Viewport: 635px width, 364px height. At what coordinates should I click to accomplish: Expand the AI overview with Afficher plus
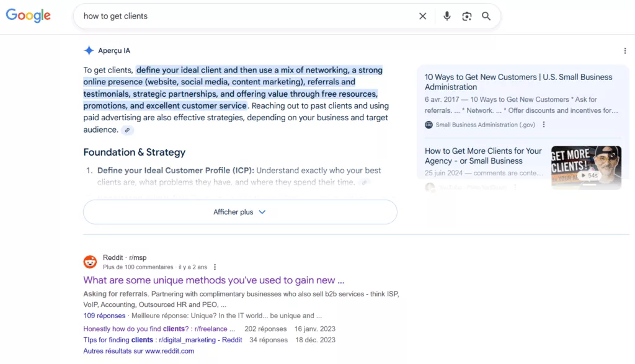tap(239, 211)
